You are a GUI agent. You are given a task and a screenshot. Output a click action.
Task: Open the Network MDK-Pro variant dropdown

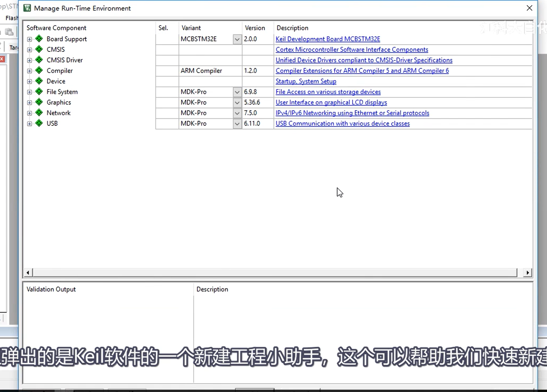tap(237, 113)
